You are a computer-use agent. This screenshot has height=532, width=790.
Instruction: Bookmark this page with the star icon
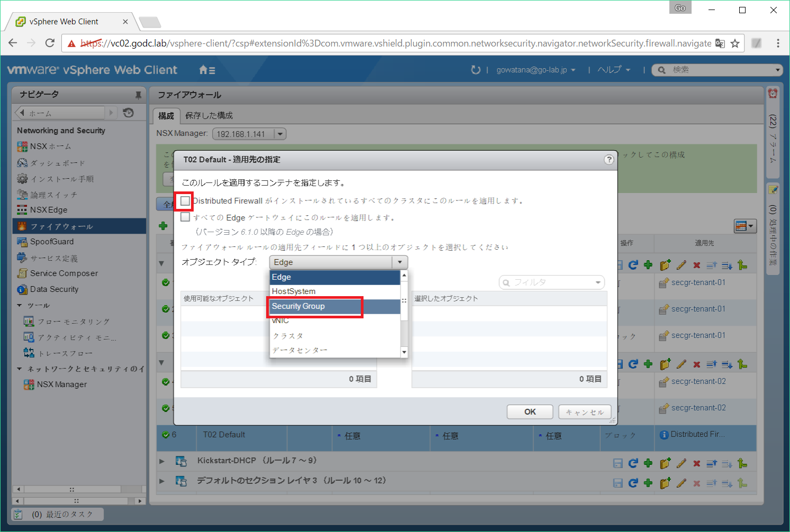point(735,43)
